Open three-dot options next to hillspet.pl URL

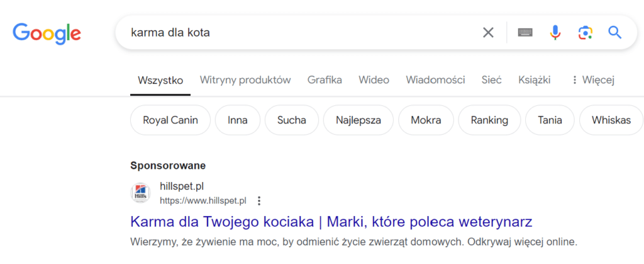click(x=258, y=200)
